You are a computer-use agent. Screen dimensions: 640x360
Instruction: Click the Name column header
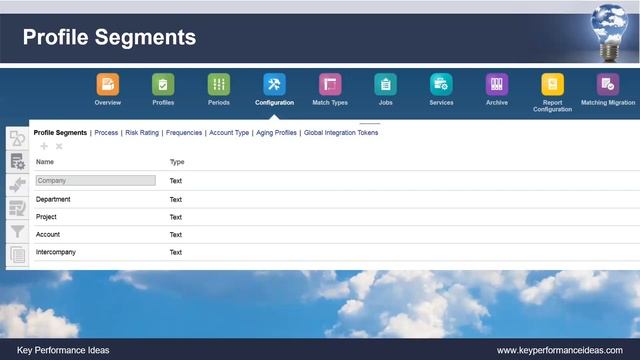click(45, 162)
